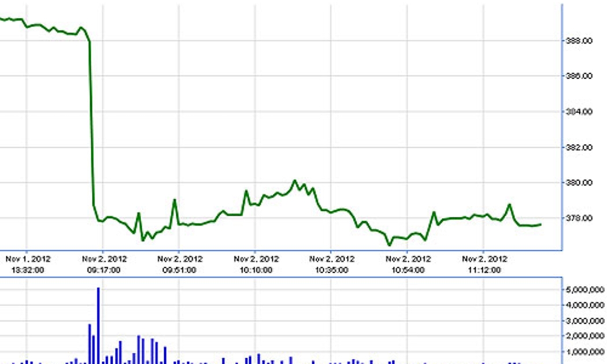The width and height of the screenshot is (607, 364).
Task: Click the 378.00 price axis label
Action: [579, 218]
